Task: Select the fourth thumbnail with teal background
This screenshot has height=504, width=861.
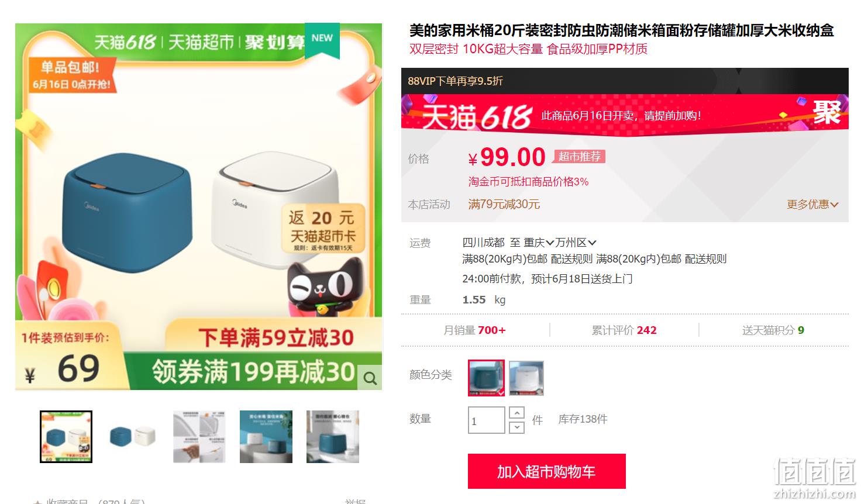Action: pos(266,437)
